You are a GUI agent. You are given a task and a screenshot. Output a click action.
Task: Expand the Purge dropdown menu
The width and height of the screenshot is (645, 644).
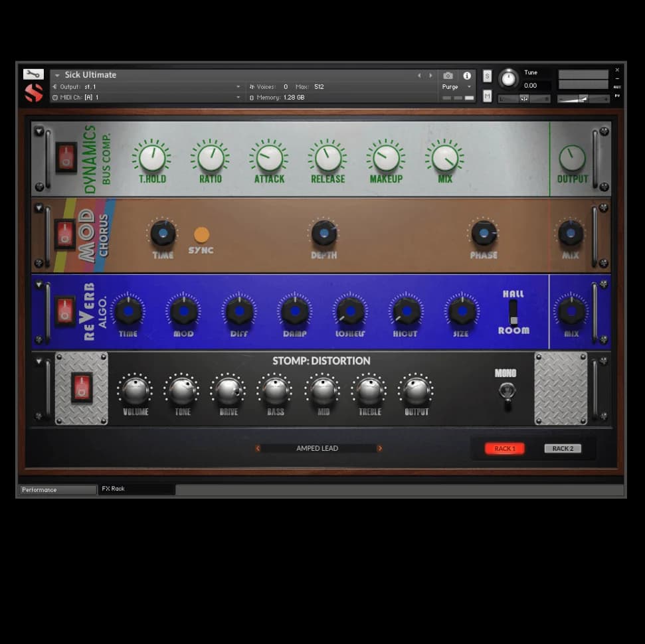(x=468, y=87)
